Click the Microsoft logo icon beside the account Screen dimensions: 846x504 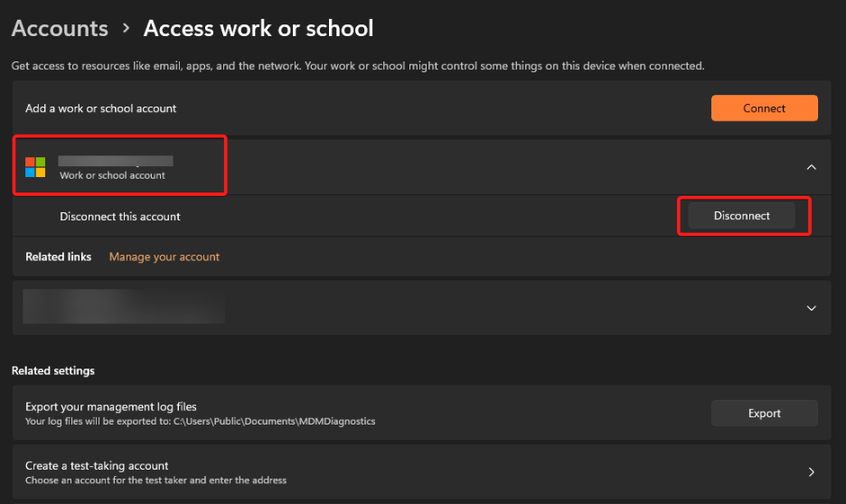(35, 167)
